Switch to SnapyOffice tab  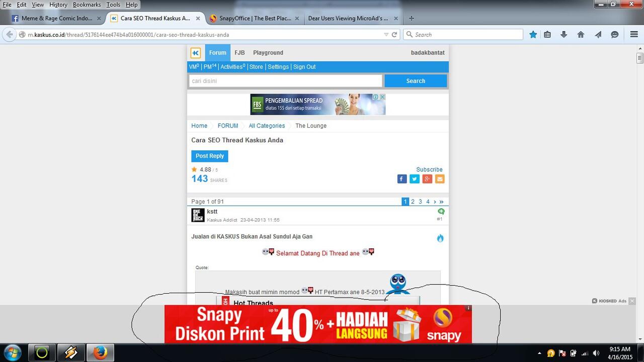[x=255, y=18]
